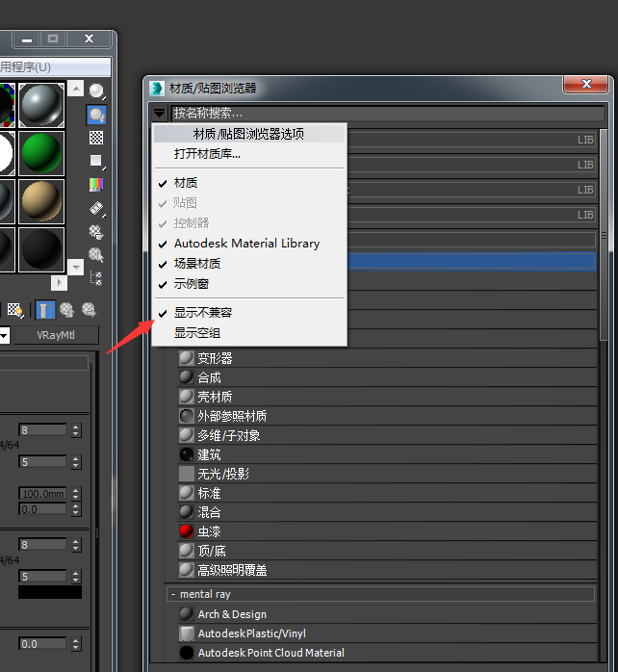The image size is (618, 672).
Task: Select the 变形器 material
Action: (x=387, y=358)
